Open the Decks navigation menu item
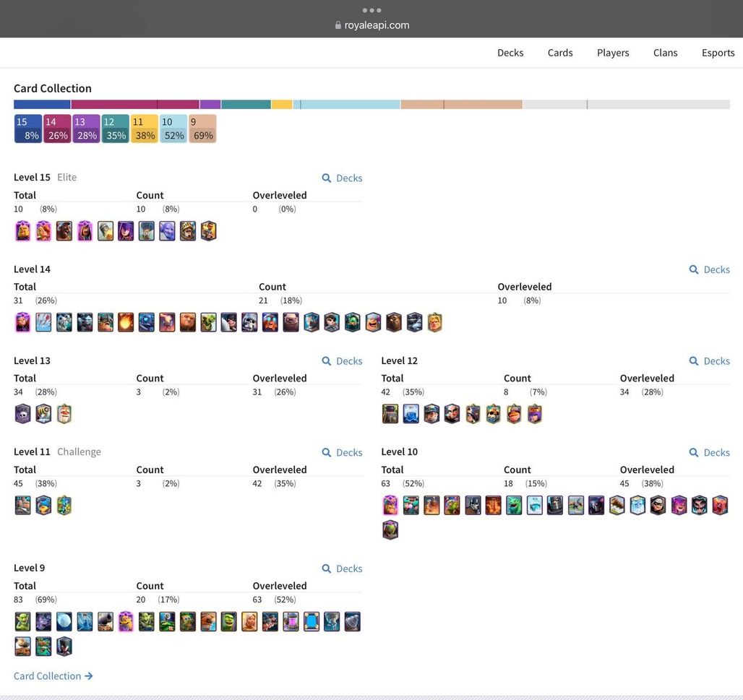 [x=510, y=53]
